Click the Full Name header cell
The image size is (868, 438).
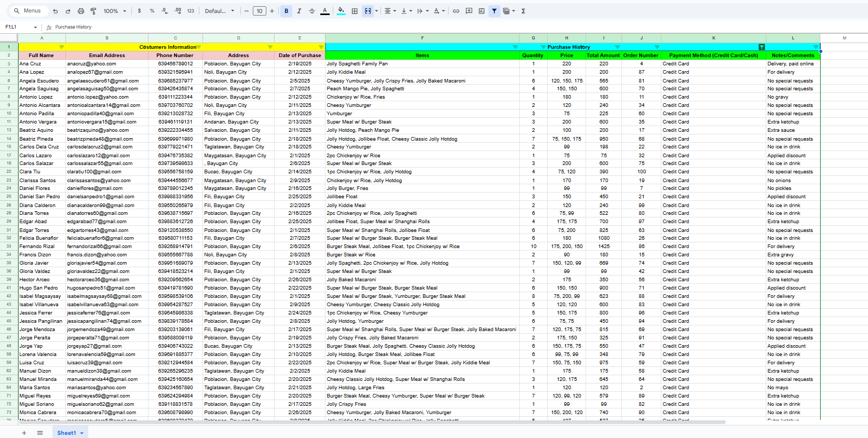pos(42,56)
